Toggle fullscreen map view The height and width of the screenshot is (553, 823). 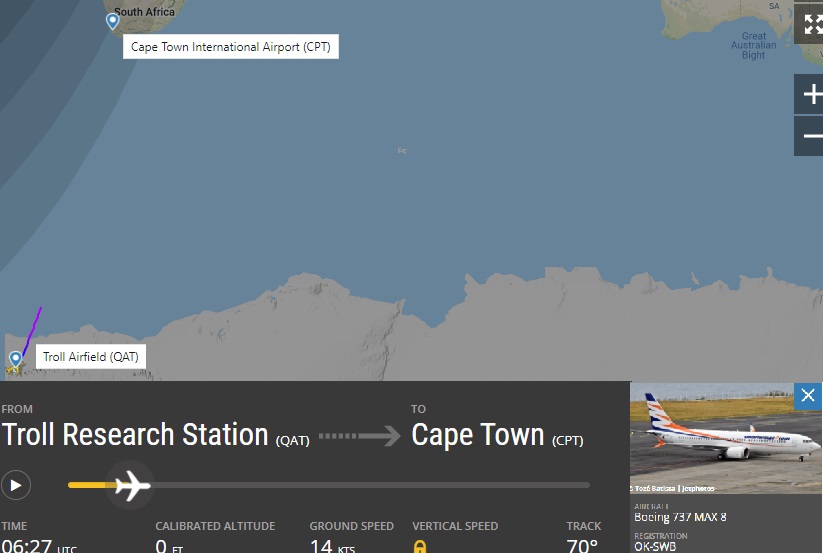[x=811, y=24]
